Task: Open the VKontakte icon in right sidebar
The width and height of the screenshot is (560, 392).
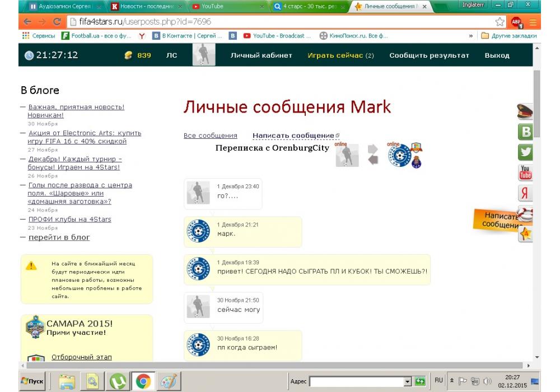Action: 525,132
